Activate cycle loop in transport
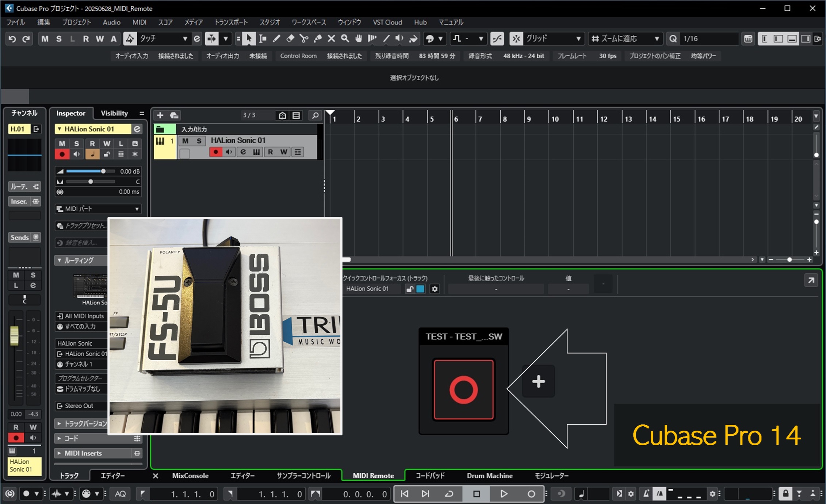826x504 pixels. tap(449, 494)
